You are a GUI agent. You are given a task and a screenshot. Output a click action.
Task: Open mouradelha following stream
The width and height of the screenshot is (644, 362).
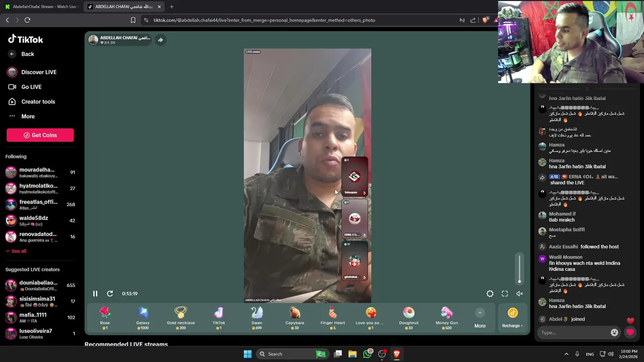(40, 172)
